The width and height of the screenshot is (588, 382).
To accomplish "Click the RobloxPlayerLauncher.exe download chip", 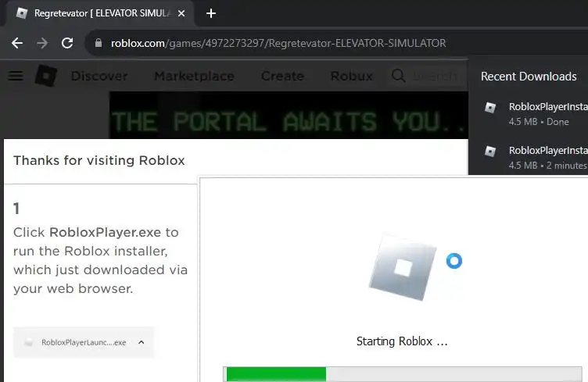I will click(x=84, y=342).
